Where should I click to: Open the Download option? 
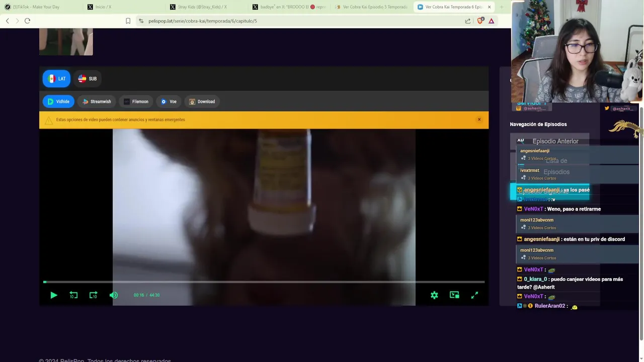click(x=202, y=102)
